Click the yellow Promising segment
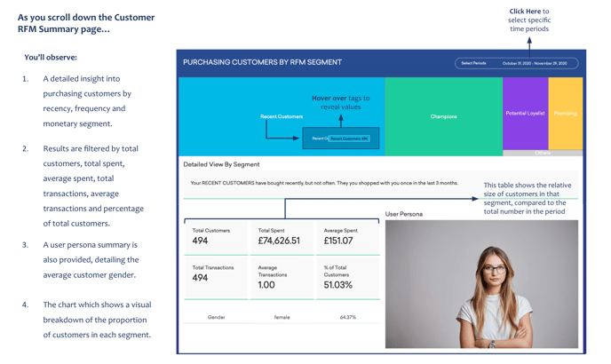 (x=565, y=113)
